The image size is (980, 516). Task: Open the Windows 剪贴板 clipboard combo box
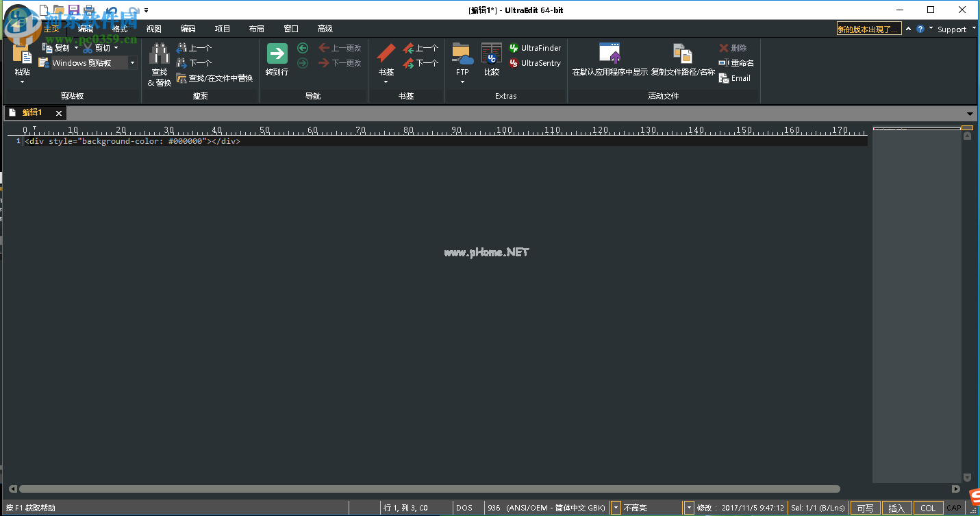click(132, 63)
